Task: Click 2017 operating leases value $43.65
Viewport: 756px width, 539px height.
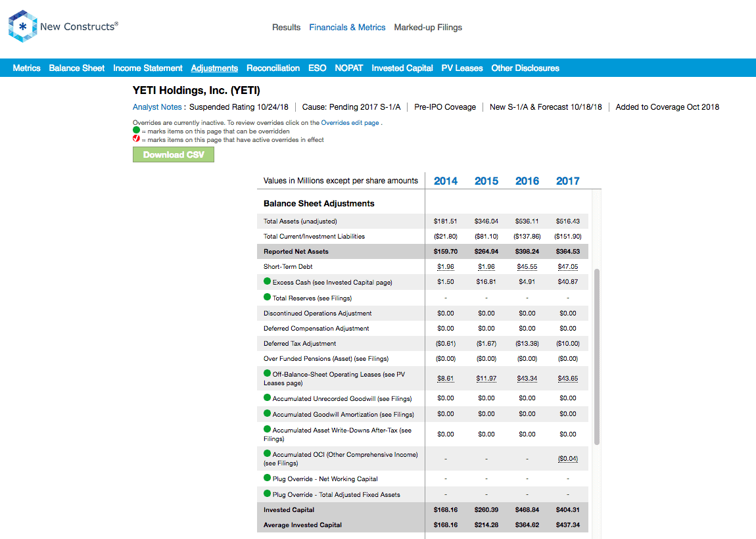Action: (x=568, y=379)
